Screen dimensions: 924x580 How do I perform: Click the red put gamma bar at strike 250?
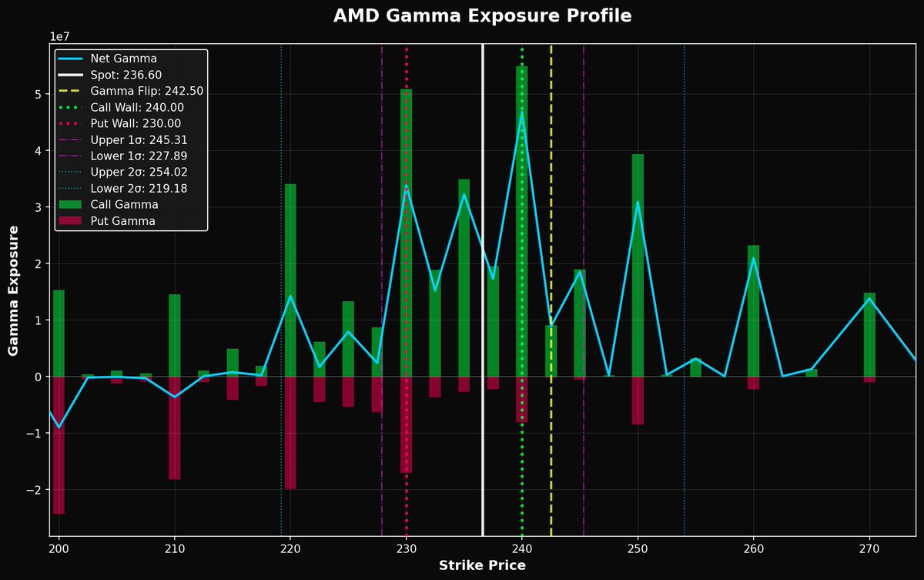pyautogui.click(x=638, y=401)
